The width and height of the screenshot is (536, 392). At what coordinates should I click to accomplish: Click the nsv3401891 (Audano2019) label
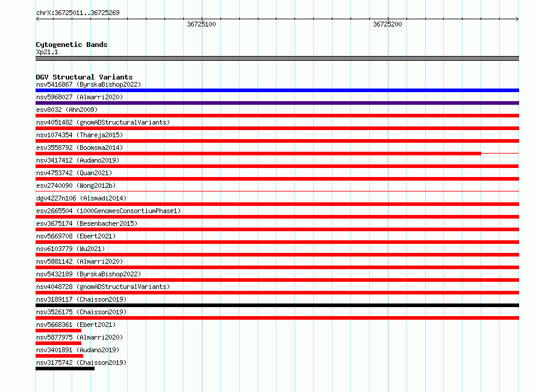(x=78, y=350)
